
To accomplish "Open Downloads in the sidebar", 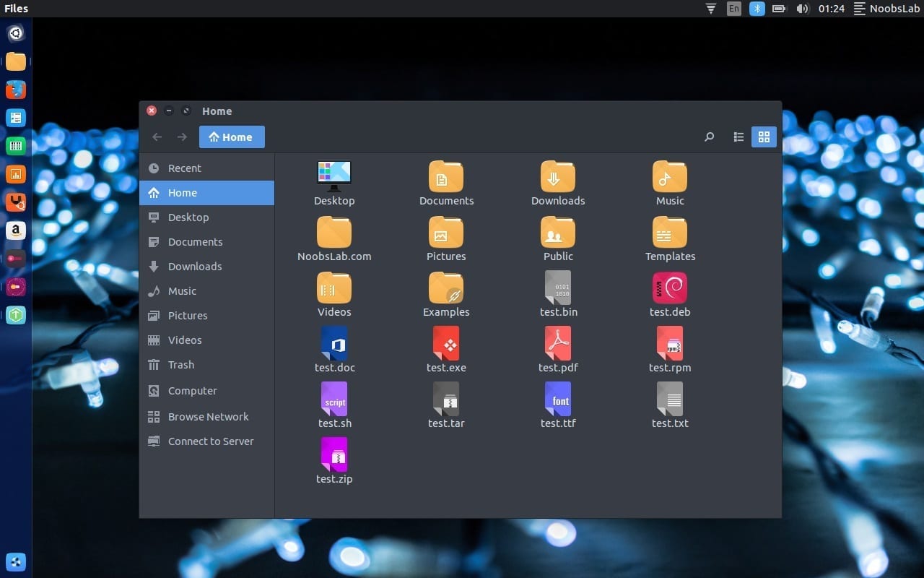I will tap(206, 267).
